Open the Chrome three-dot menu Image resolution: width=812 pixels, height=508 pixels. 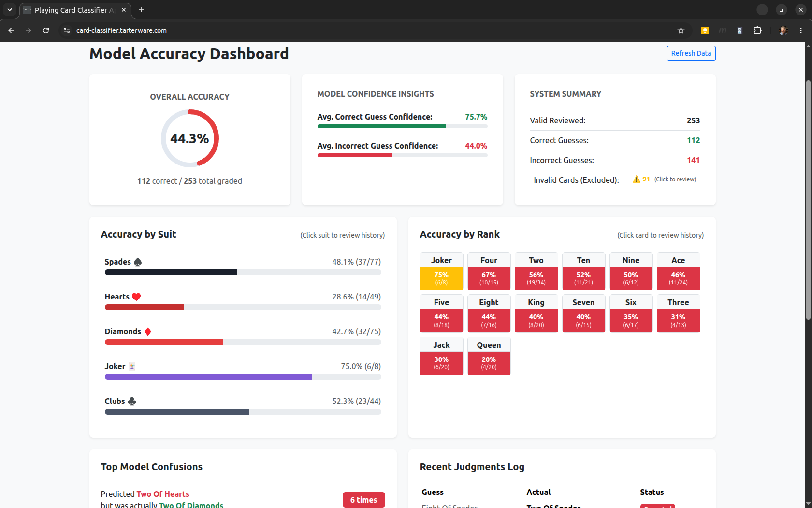pos(801,30)
